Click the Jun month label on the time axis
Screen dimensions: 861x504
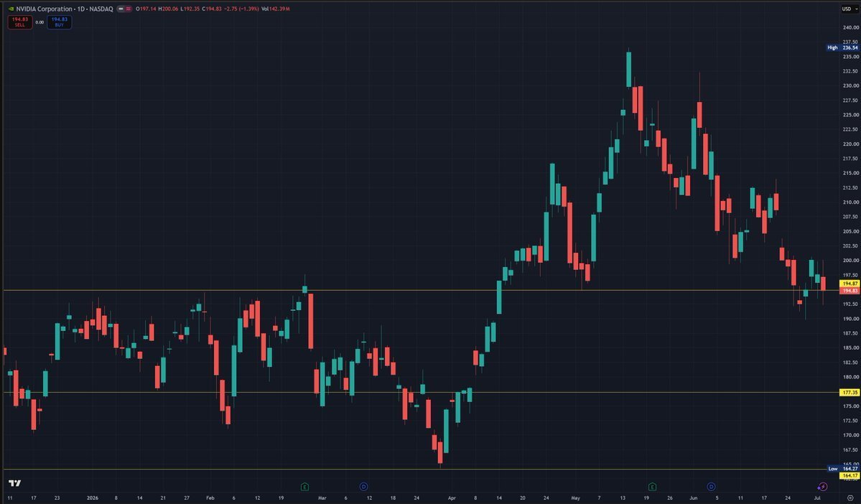coord(694,498)
